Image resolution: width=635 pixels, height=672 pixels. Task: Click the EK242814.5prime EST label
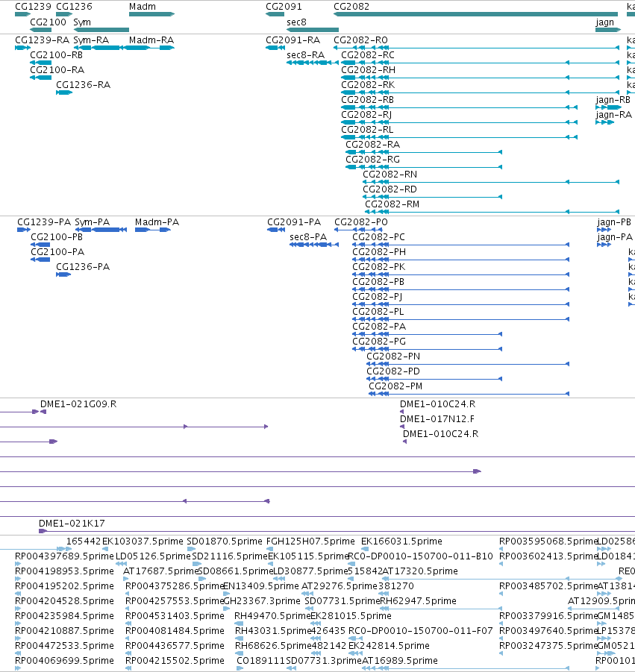click(389, 646)
